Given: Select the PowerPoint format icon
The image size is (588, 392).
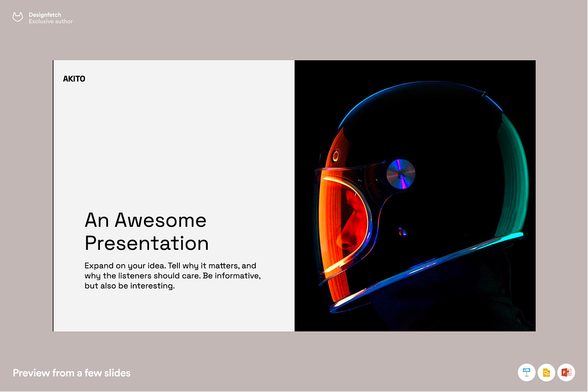Looking at the screenshot, I should 566,373.
